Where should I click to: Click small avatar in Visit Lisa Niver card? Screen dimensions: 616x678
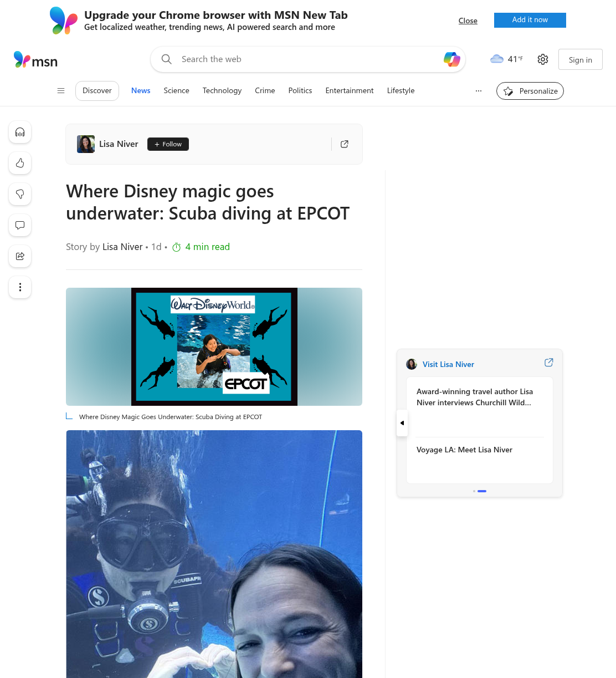pyautogui.click(x=412, y=364)
